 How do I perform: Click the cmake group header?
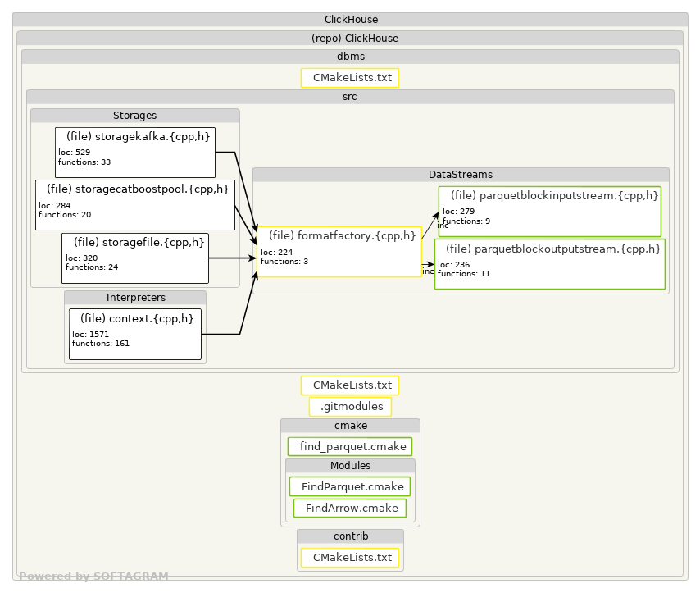350,426
